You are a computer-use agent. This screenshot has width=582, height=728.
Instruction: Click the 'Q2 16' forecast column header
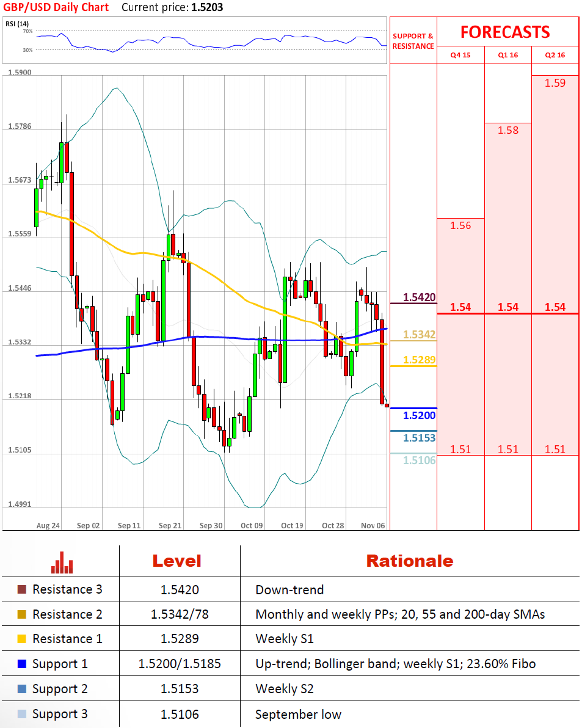pos(555,55)
